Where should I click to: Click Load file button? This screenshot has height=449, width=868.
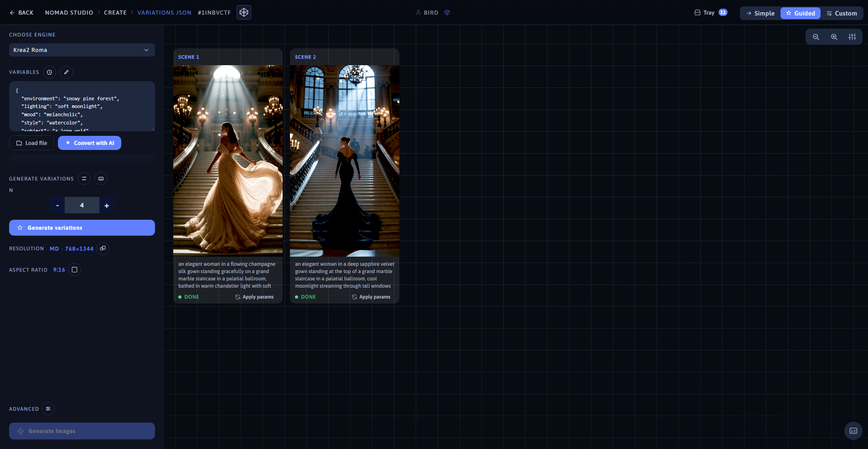32,143
